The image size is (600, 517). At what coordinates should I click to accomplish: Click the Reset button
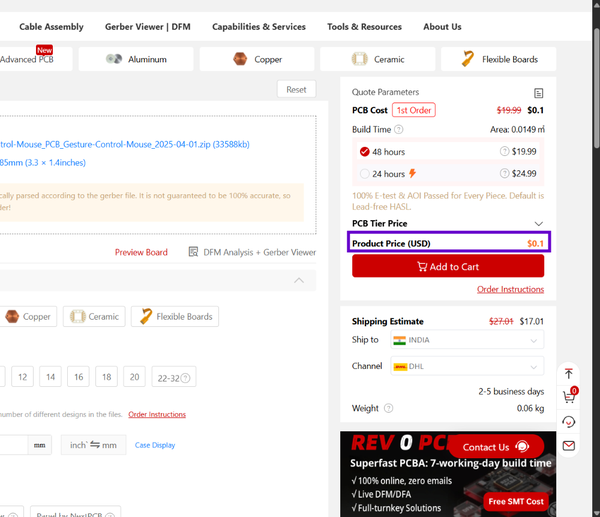297,89
